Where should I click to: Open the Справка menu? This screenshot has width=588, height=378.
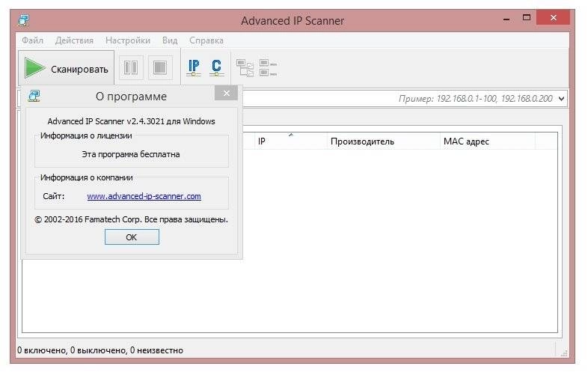[x=206, y=40]
